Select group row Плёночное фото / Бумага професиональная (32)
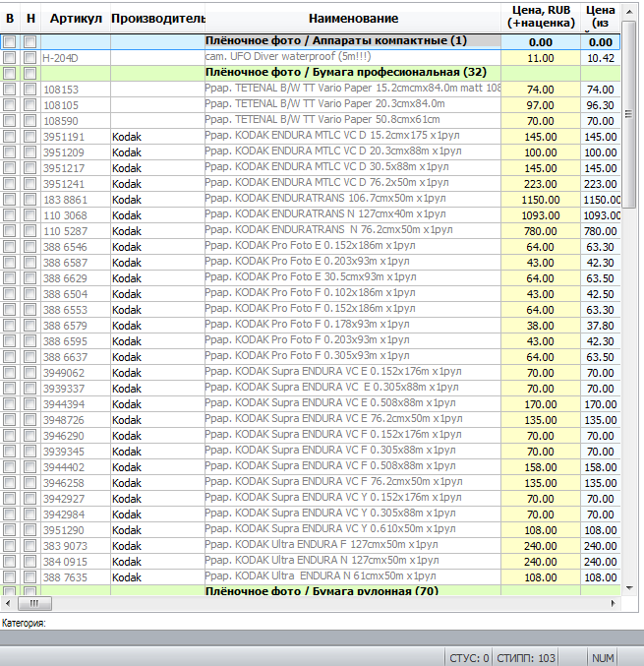The width and height of the screenshot is (644, 666). pyautogui.click(x=310, y=73)
